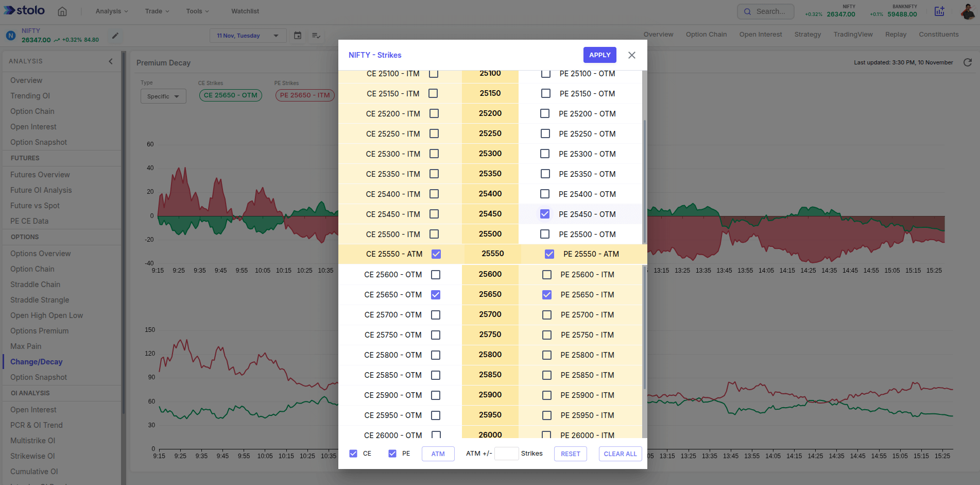This screenshot has width=980, height=485.
Task: Toggle the CE checkbox at dialog bottom
Action: [353, 454]
